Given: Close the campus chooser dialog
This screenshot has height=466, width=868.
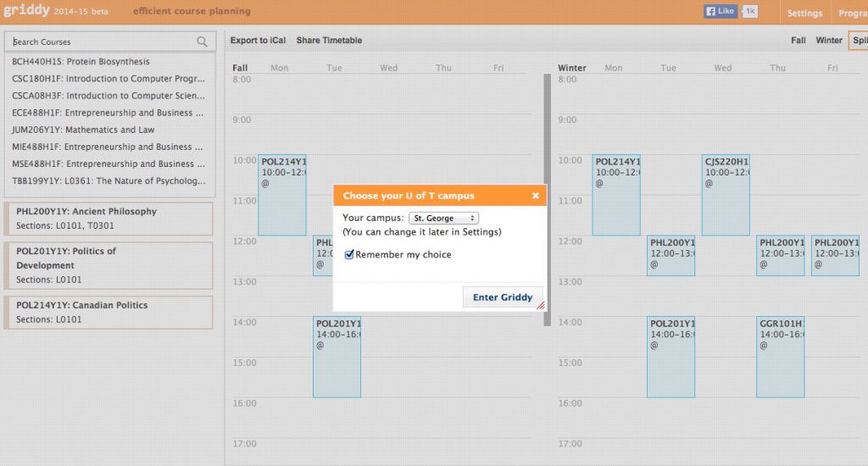Looking at the screenshot, I should 535,196.
